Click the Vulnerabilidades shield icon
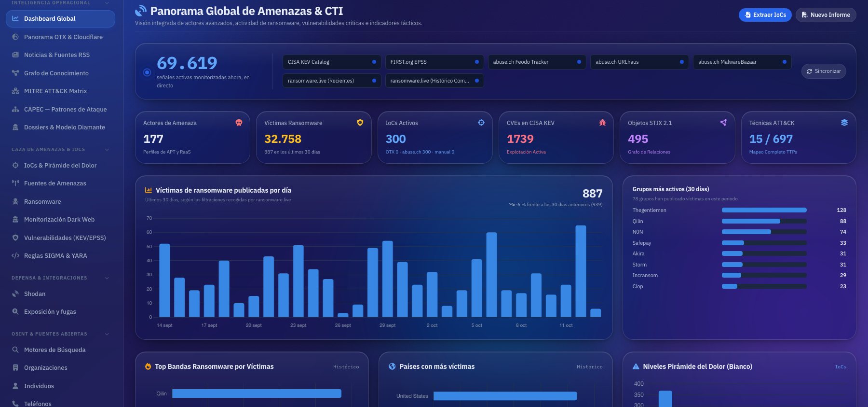 tap(15, 238)
